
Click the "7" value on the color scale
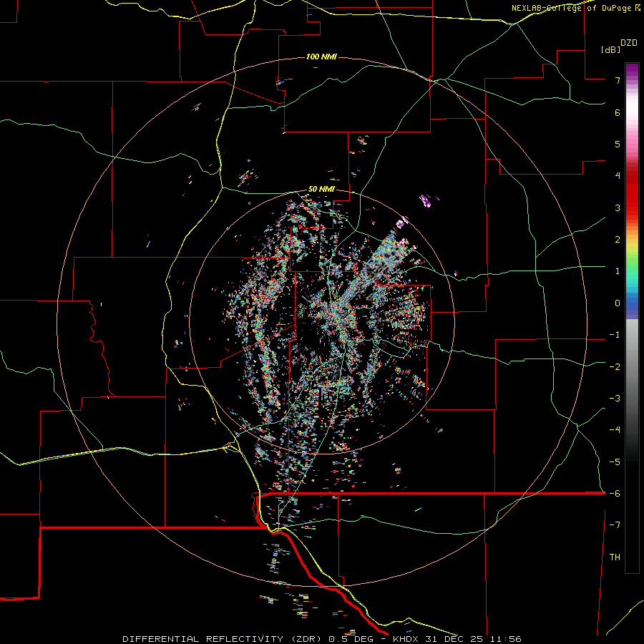[618, 80]
